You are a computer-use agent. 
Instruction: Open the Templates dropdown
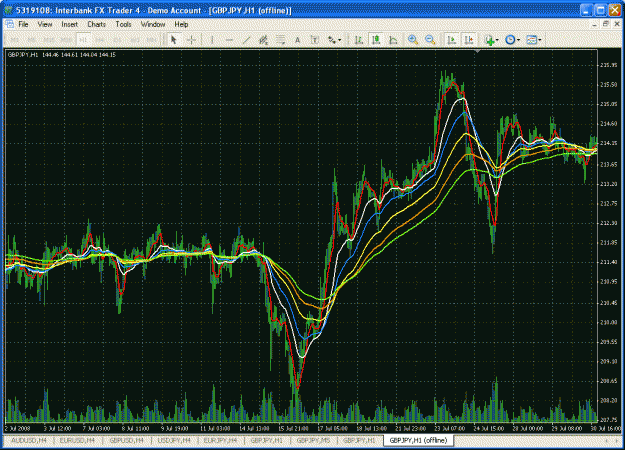coord(533,40)
